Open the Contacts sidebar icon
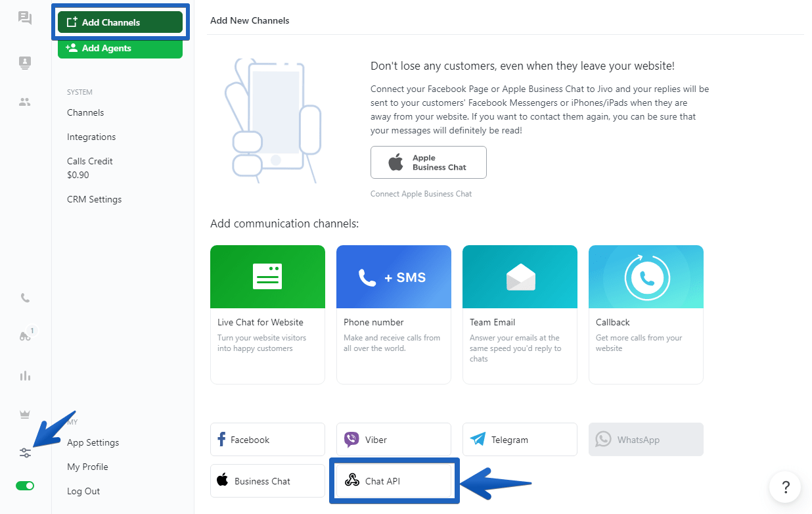812x514 pixels. (x=24, y=62)
